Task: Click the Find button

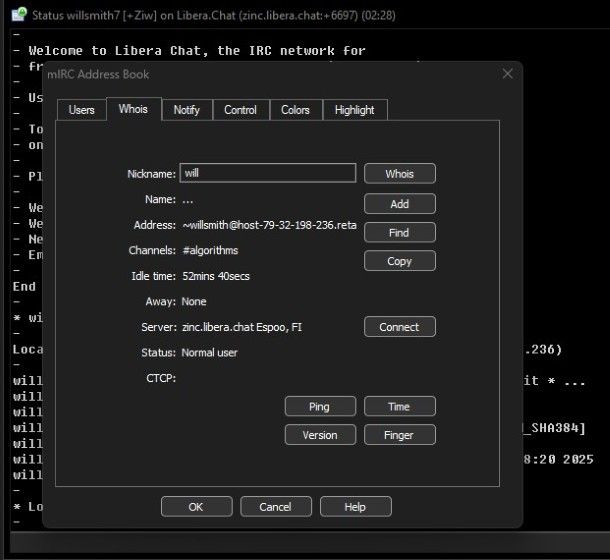Action: (x=399, y=232)
